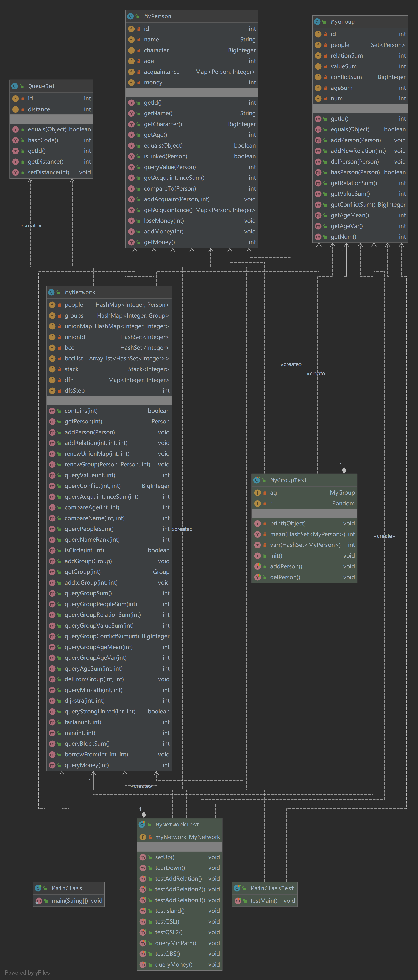Viewport: 418px width, 980px height.
Task: Click the runnable class icon beside MainClass
Action: click(38, 888)
